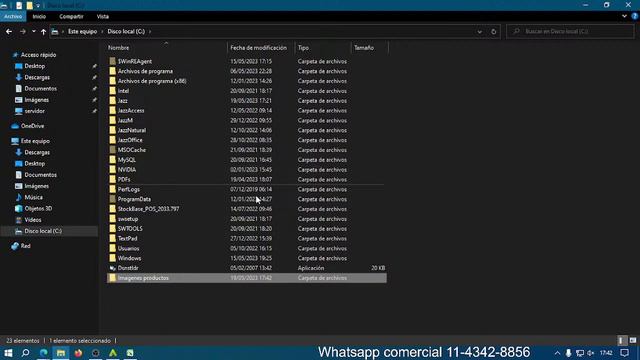Select Este equipo in the navigation pane
This screenshot has height=360, width=640.
35,141
